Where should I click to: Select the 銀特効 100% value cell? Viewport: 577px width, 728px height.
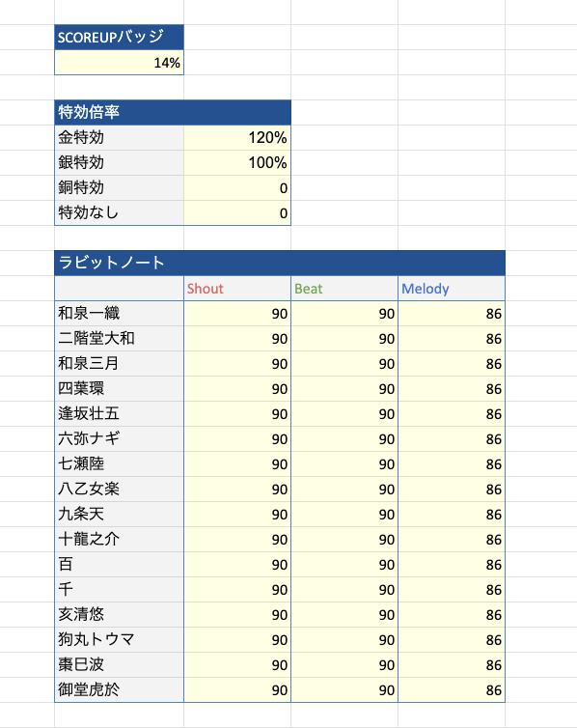pyautogui.click(x=237, y=162)
